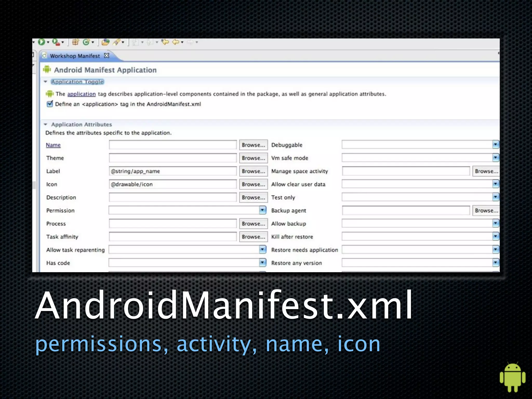Image resolution: width=532 pixels, height=399 pixels.
Task: Open the Test only dropdown
Action: (496, 197)
